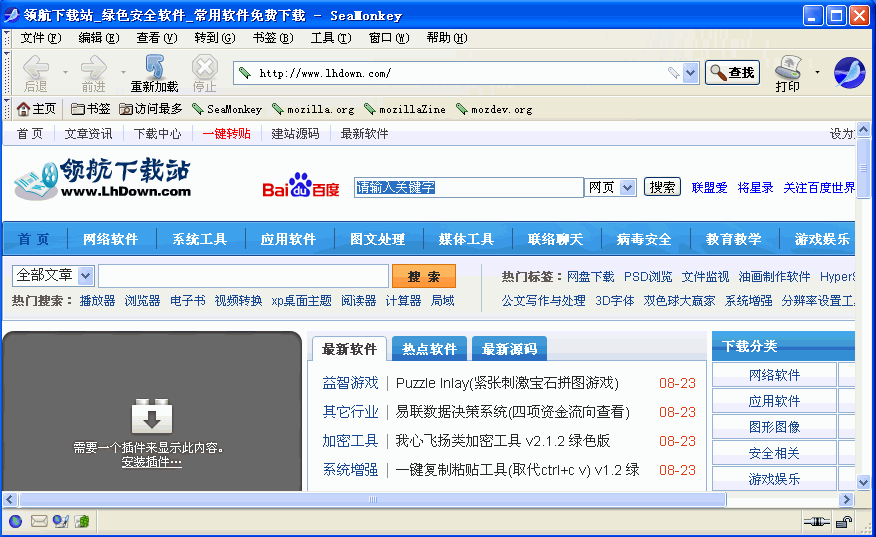Click the Print toolbar icon
Image resolution: width=876 pixels, height=537 pixels.
point(788,68)
